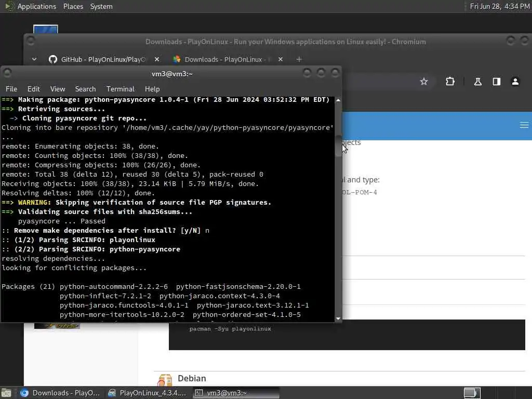Click Chromium window title bar text
The width and height of the screenshot is (532, 399).
(285, 42)
